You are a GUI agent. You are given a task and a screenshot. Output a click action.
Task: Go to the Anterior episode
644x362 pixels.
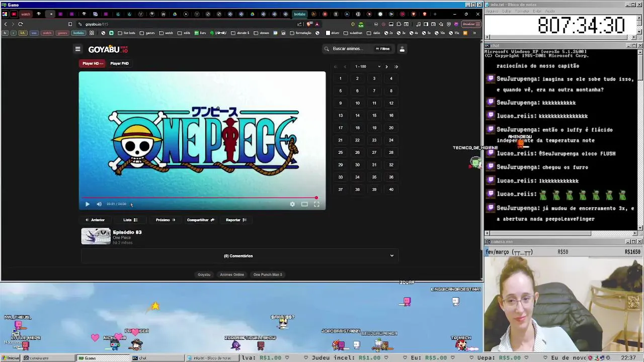pyautogui.click(x=95, y=220)
